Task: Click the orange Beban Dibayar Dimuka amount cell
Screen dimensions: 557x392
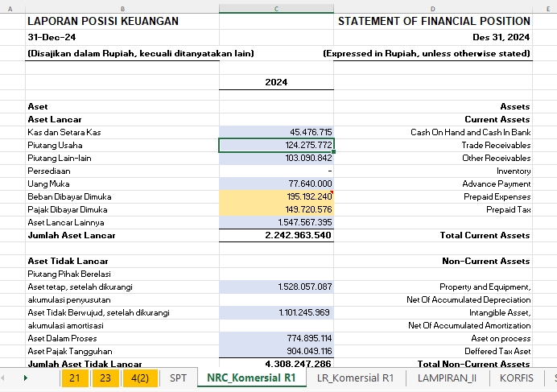Action: [276, 196]
